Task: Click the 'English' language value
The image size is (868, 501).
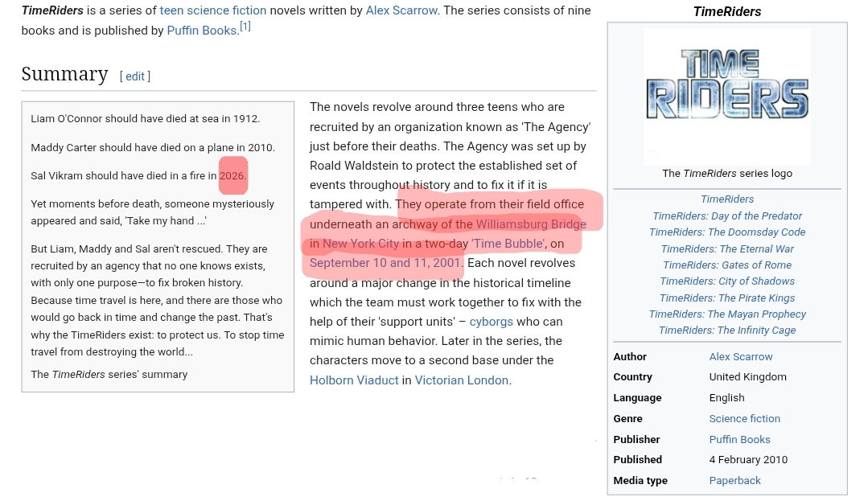Action: [726, 398]
